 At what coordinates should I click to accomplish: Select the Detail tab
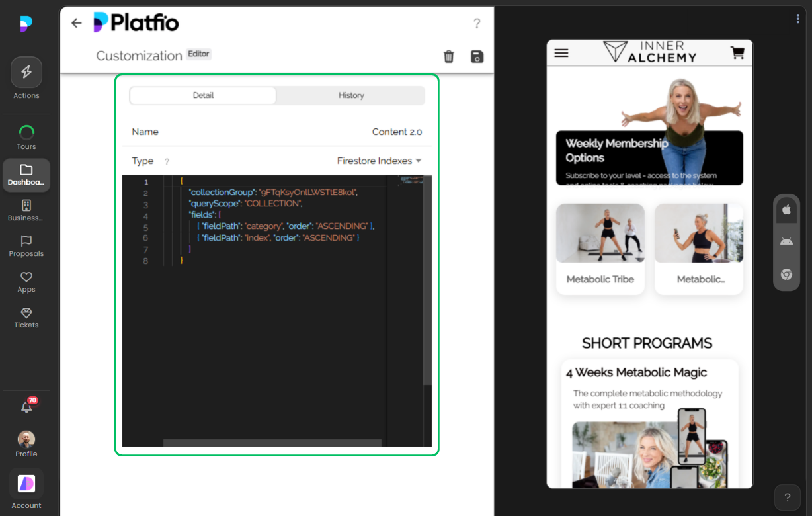pyautogui.click(x=203, y=95)
